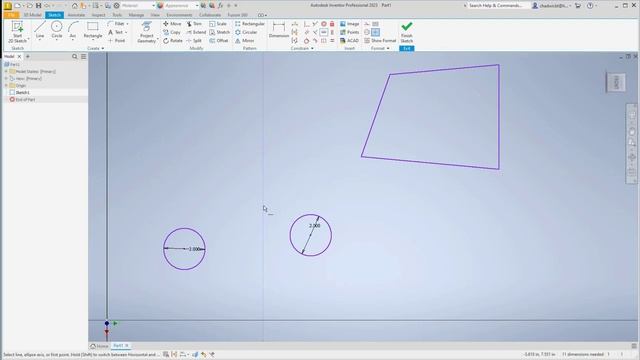Select the Arc tool
This screenshot has height=360, width=640.
[73, 30]
